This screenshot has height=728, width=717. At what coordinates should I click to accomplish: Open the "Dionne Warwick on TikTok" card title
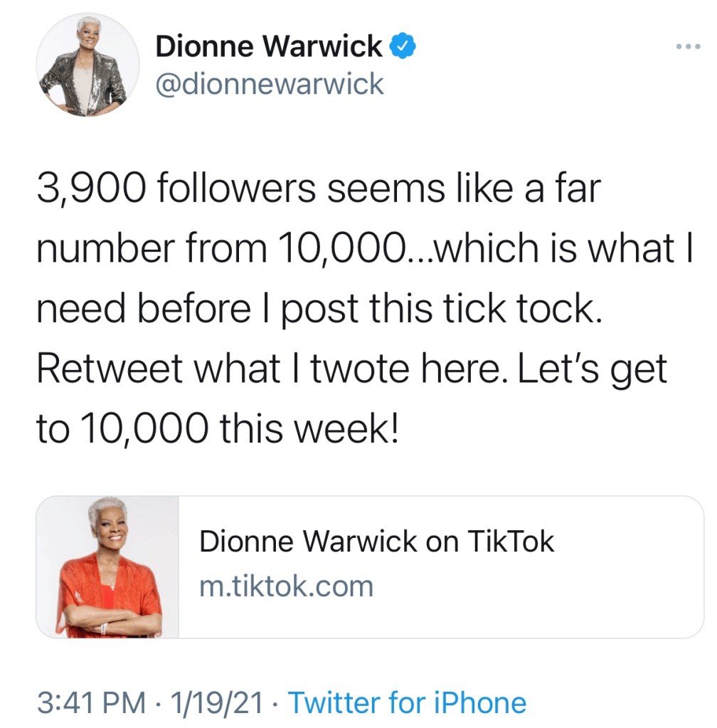coord(376,542)
